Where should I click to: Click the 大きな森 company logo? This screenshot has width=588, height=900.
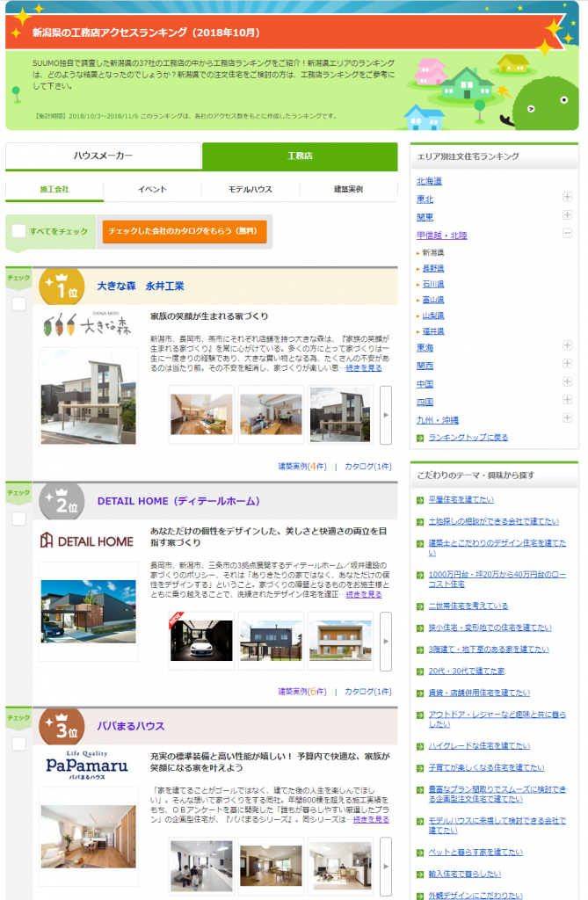(88, 324)
